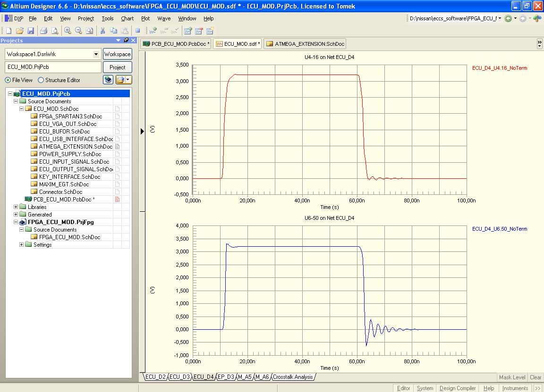Open the Wave menu
The height and width of the screenshot is (392, 544).
164,18
